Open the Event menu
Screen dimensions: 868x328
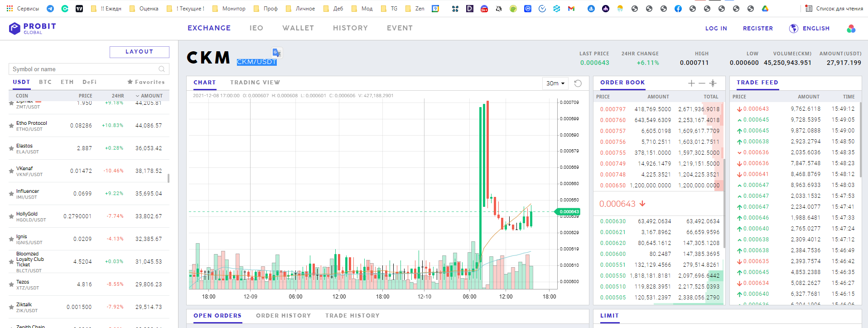pos(400,28)
